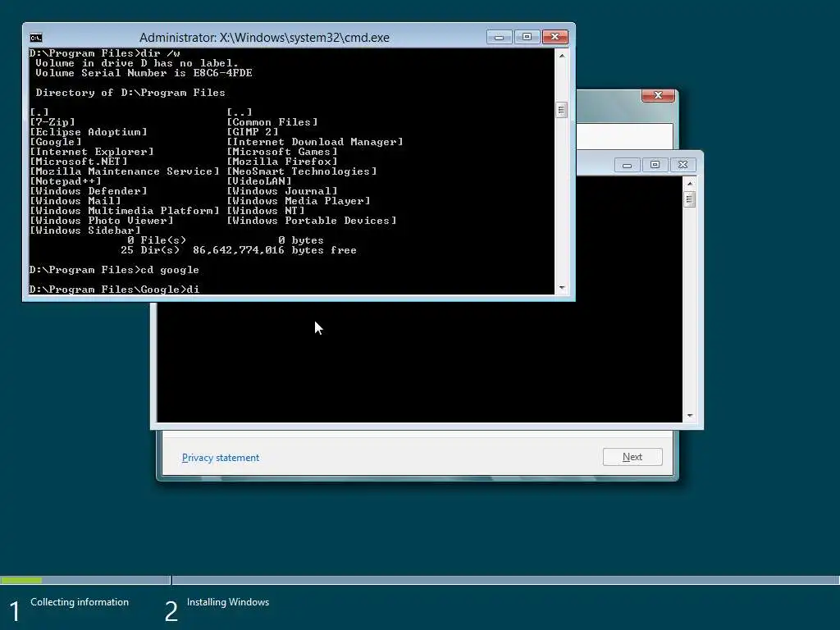This screenshot has height=630, width=840.
Task: Click the '25 Dir(s)' bytes free line
Action: 239,250
